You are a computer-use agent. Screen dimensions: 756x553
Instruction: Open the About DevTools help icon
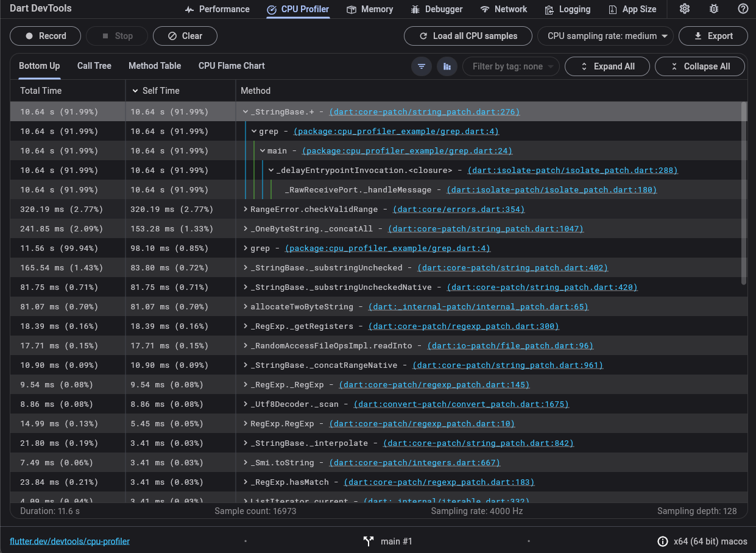pyautogui.click(x=743, y=9)
